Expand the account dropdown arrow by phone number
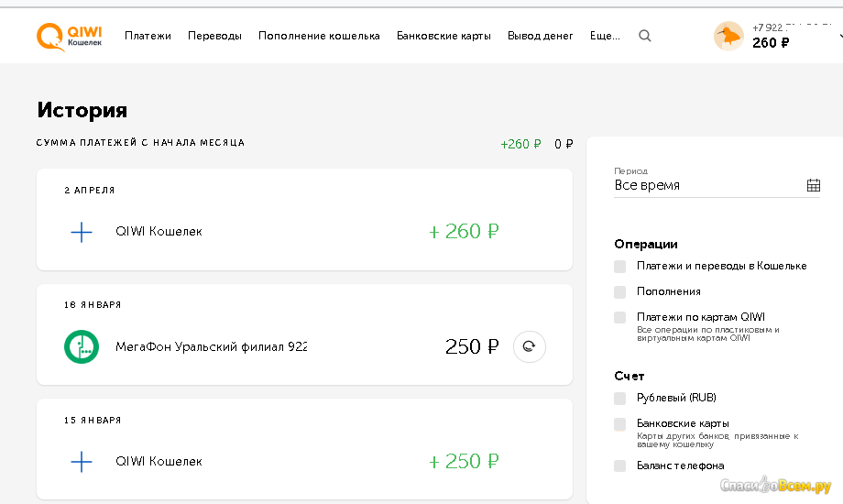843x504 pixels. click(x=840, y=36)
